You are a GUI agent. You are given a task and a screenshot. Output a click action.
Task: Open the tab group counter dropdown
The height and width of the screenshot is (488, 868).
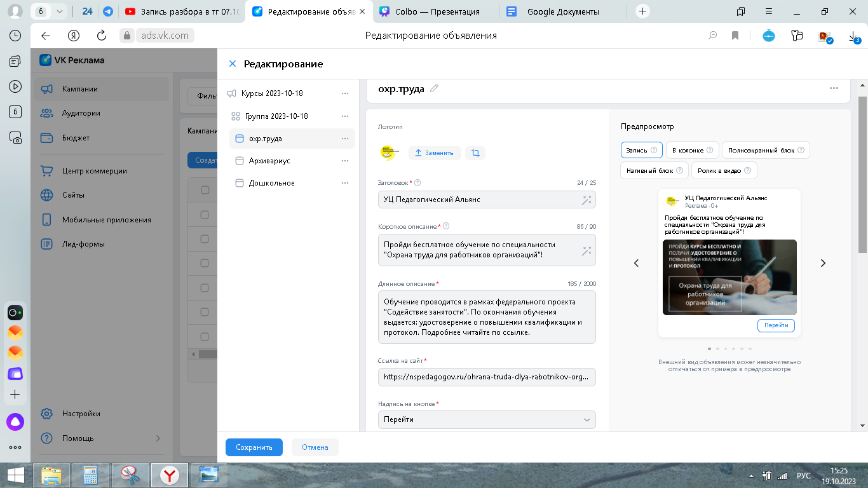point(60,11)
